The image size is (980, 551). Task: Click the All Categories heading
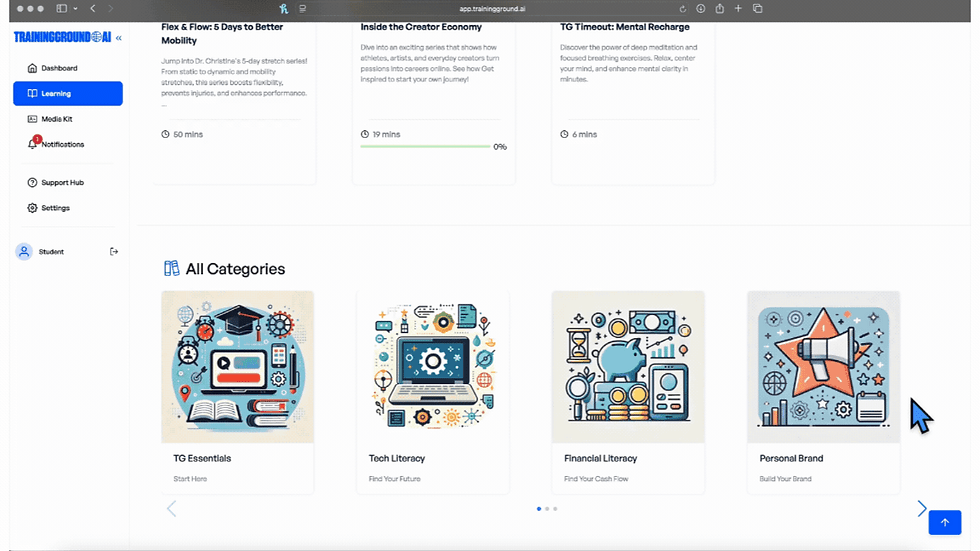[235, 269]
